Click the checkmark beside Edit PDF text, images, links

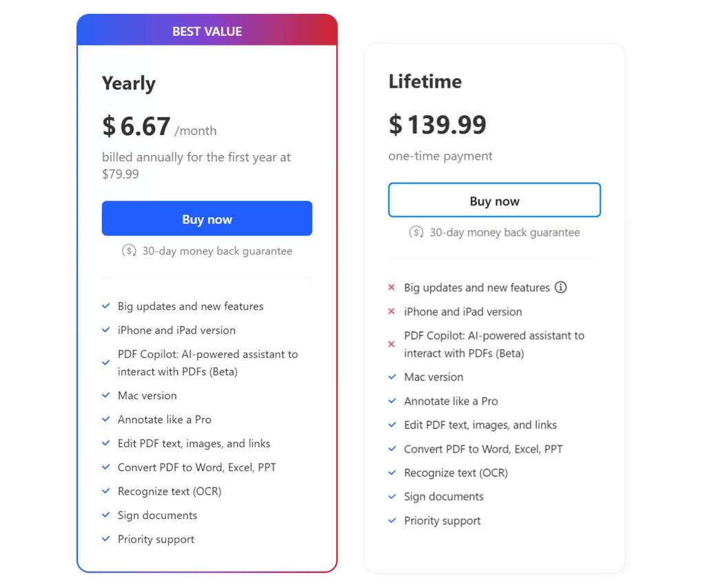pyautogui.click(x=106, y=443)
